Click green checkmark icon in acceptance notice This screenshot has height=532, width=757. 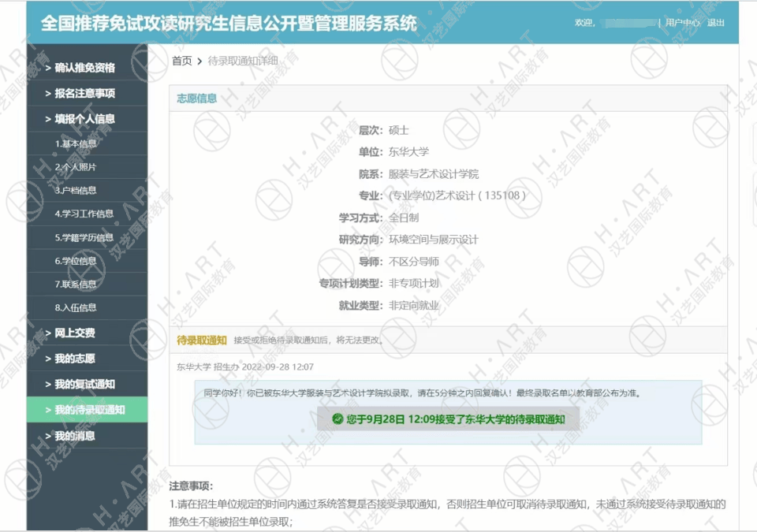[337, 419]
